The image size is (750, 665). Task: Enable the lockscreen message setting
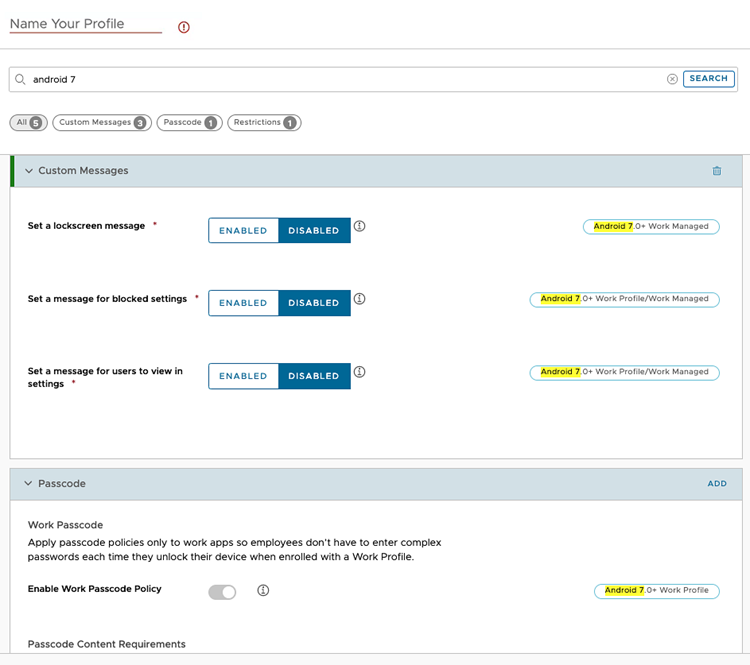click(x=243, y=231)
